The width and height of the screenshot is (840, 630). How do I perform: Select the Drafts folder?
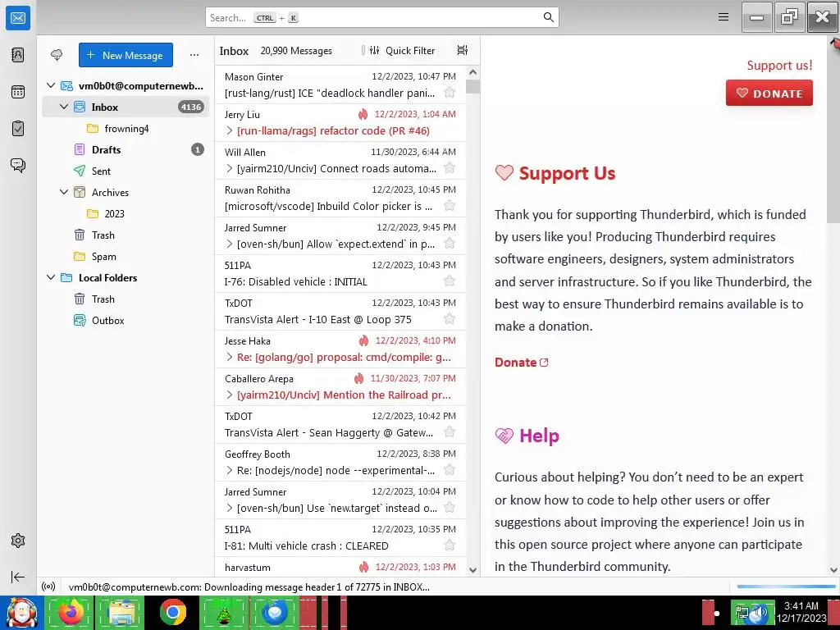click(126, 149)
